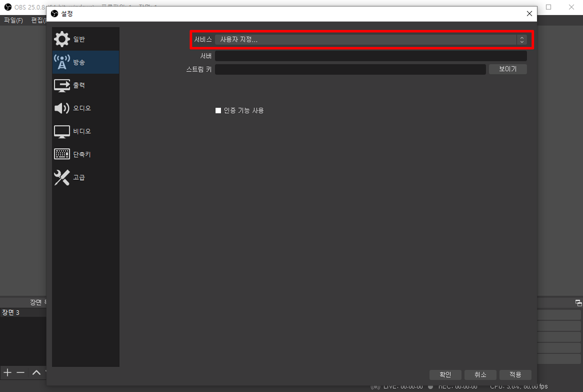Open the 비디오 (Video) monitor section
Screen dimensions: 583x392
coord(85,131)
